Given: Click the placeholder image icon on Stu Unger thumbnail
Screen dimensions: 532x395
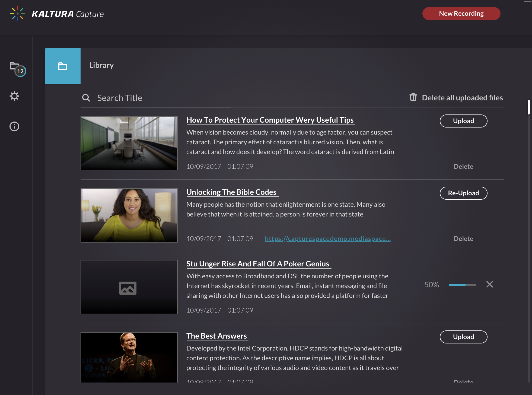Looking at the screenshot, I should click(x=128, y=288).
